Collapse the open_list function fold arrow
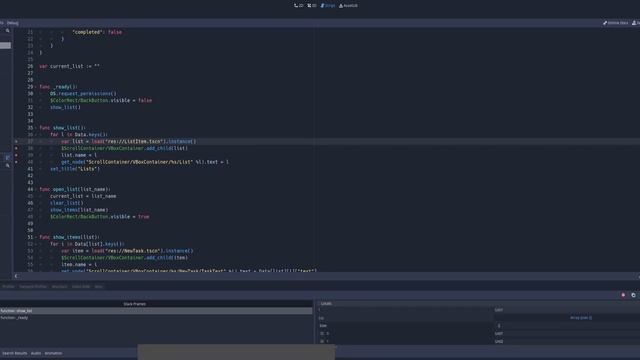 36,189
